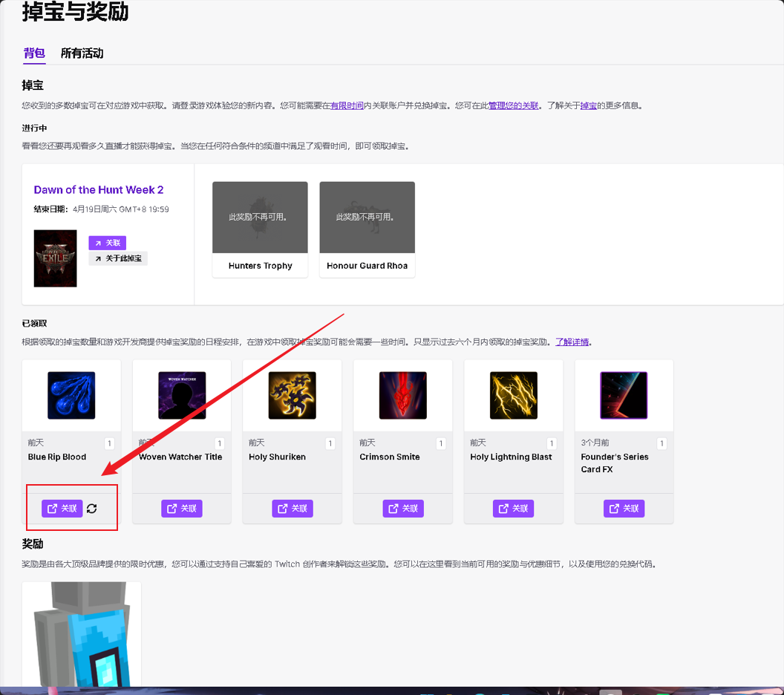Click the 关于此掉宝 button
The width and height of the screenshot is (784, 695).
(x=118, y=258)
